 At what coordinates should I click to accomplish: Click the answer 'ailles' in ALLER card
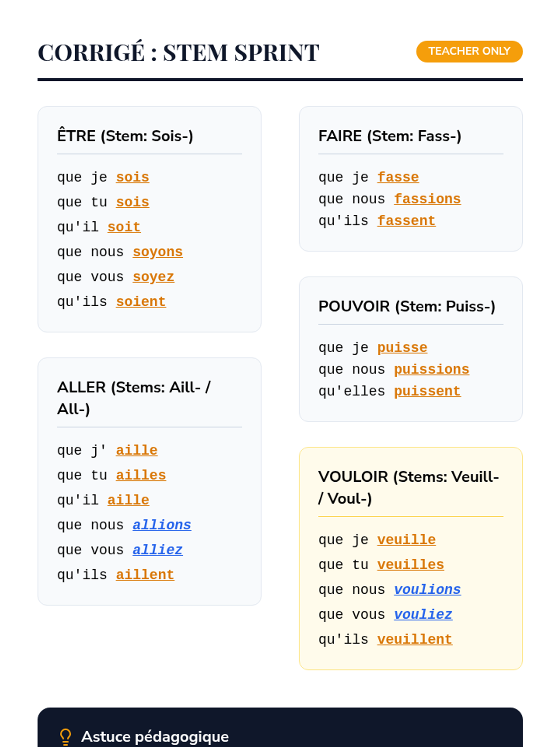[141, 475]
